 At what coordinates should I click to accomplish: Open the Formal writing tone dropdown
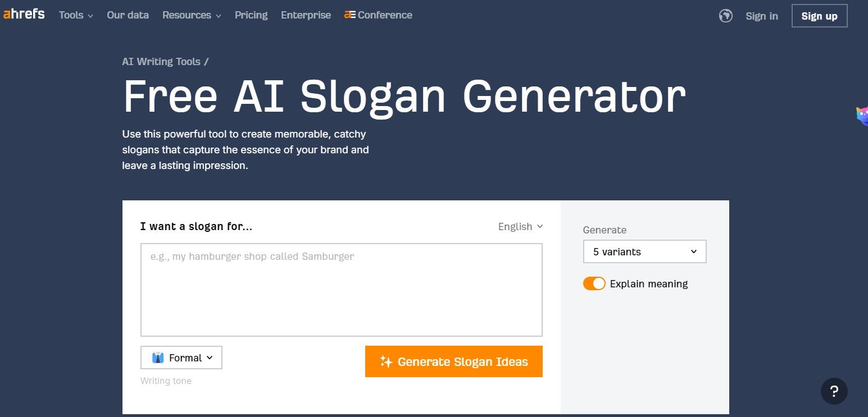click(181, 358)
